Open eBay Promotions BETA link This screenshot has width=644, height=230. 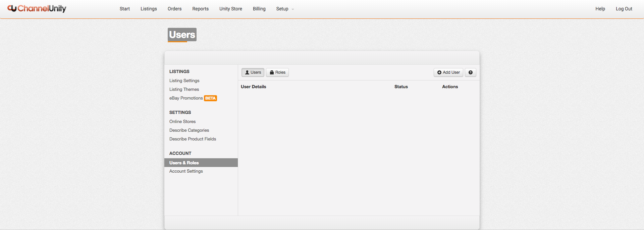(x=186, y=98)
